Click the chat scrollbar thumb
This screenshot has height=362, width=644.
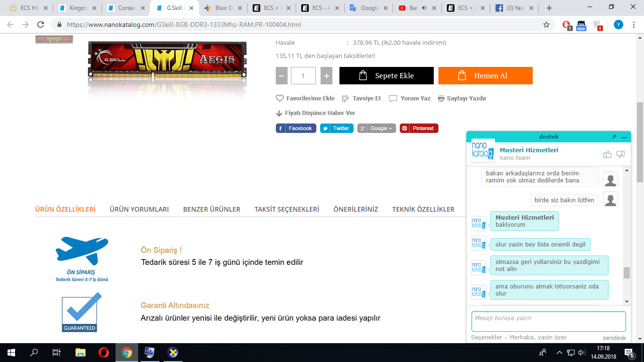(x=627, y=273)
